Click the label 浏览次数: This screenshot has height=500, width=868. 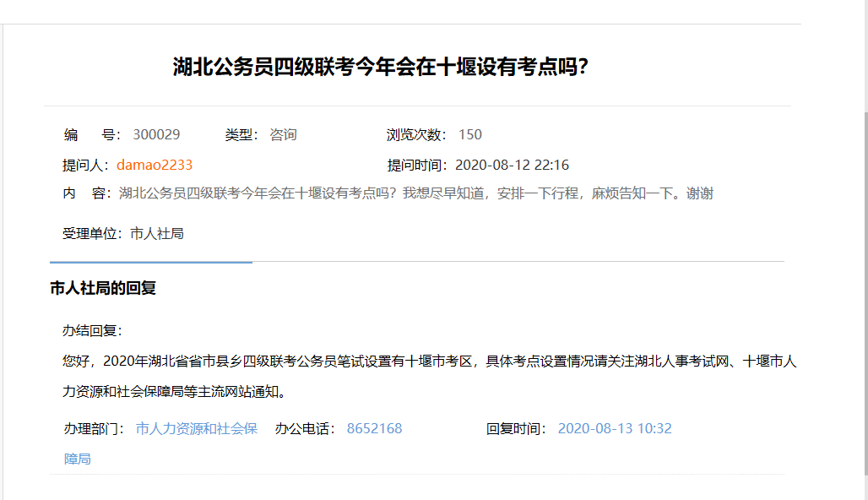(416, 134)
